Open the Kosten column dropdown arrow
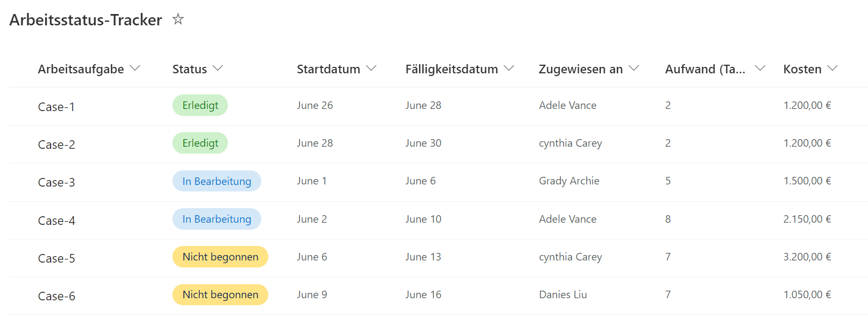This screenshot has height=323, width=868. pyautogui.click(x=832, y=68)
